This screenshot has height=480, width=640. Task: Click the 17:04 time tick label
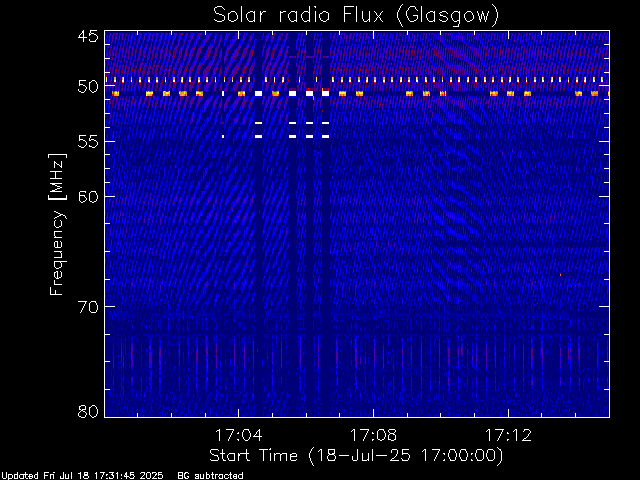tap(238, 435)
